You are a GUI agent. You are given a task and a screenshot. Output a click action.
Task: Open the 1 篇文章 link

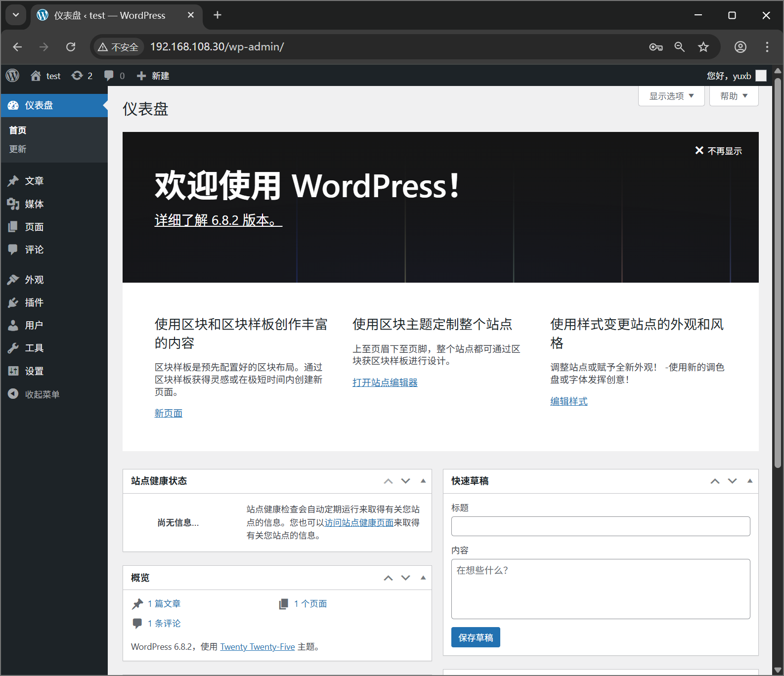(x=164, y=604)
